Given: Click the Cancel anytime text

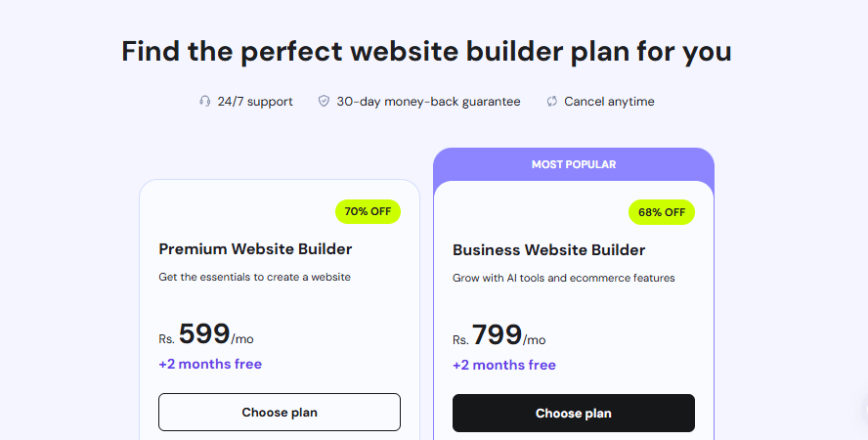Looking at the screenshot, I should pos(609,102).
